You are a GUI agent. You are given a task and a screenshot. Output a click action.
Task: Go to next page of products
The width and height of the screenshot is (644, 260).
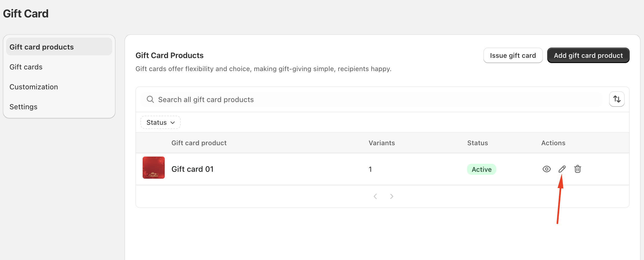coord(392,196)
